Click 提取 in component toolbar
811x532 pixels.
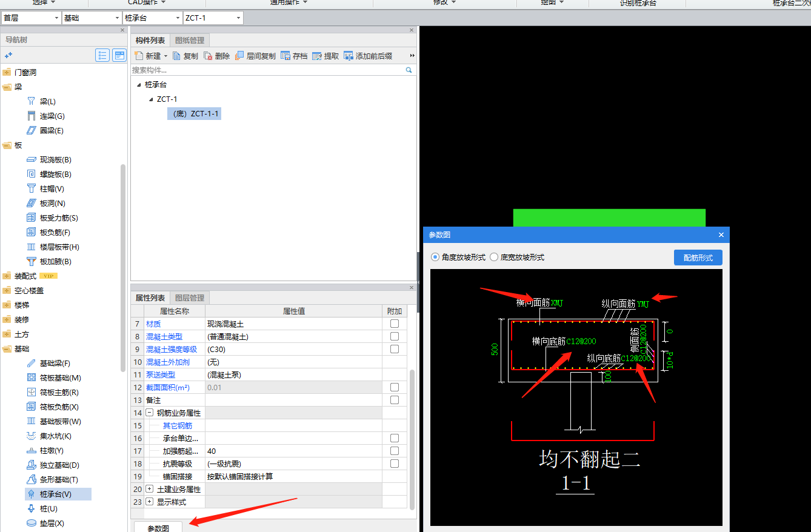click(x=326, y=56)
